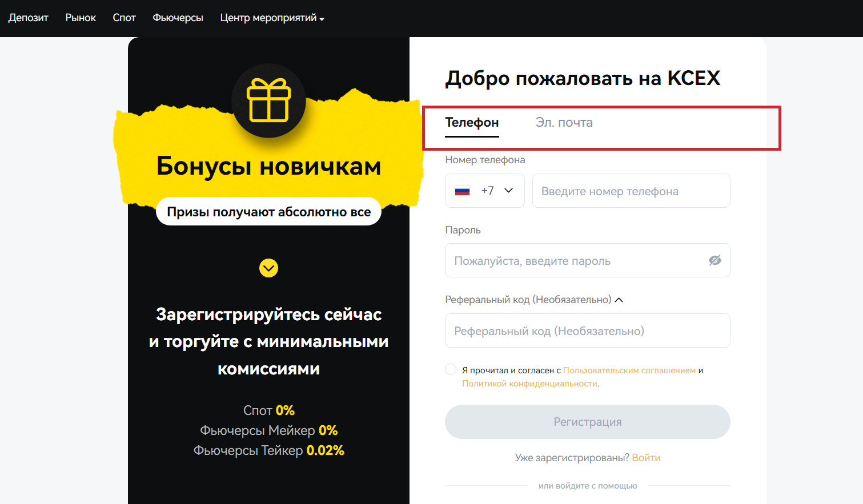The width and height of the screenshot is (863, 504).
Task: Open the Спот trading section
Action: coord(124,18)
